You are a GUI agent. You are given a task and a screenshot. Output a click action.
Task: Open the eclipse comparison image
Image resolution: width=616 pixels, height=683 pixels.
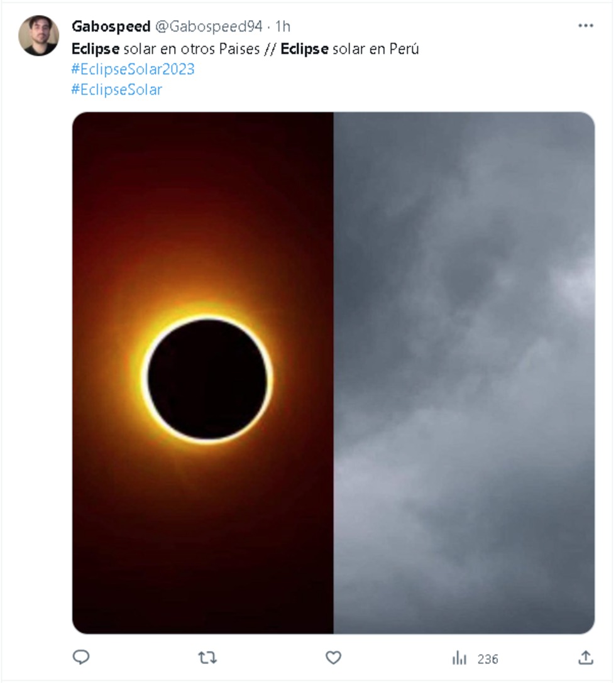pyautogui.click(x=333, y=372)
